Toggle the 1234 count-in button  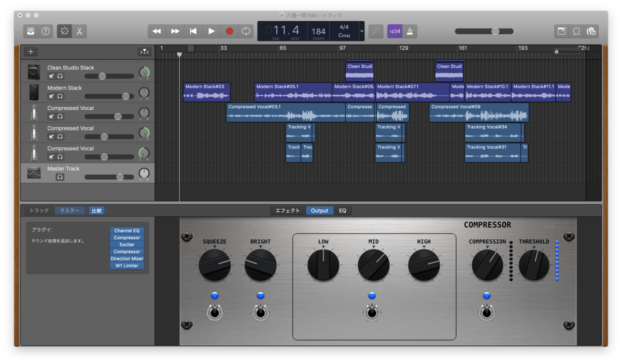(394, 31)
